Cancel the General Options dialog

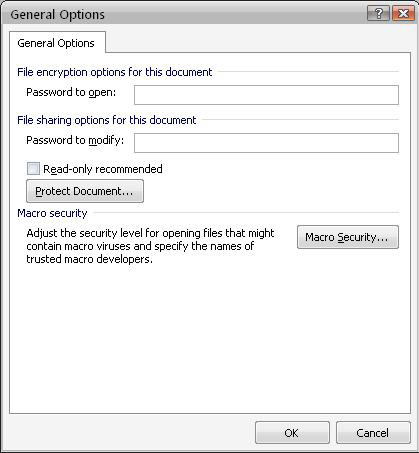tap(373, 433)
